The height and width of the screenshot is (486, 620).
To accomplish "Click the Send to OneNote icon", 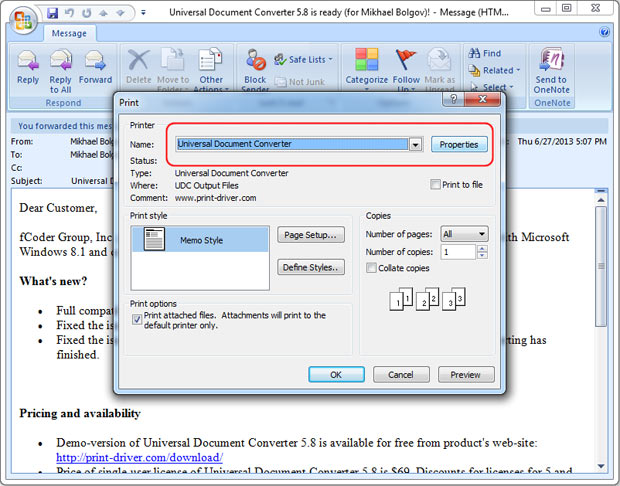I will tap(551, 60).
